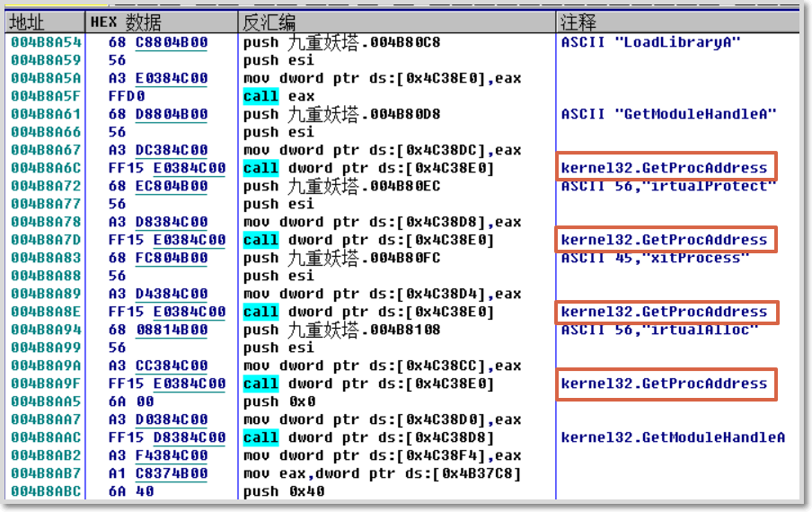Viewport: 812px width, 512px height.
Task: Click the 注释 column header
Action: tap(678, 22)
